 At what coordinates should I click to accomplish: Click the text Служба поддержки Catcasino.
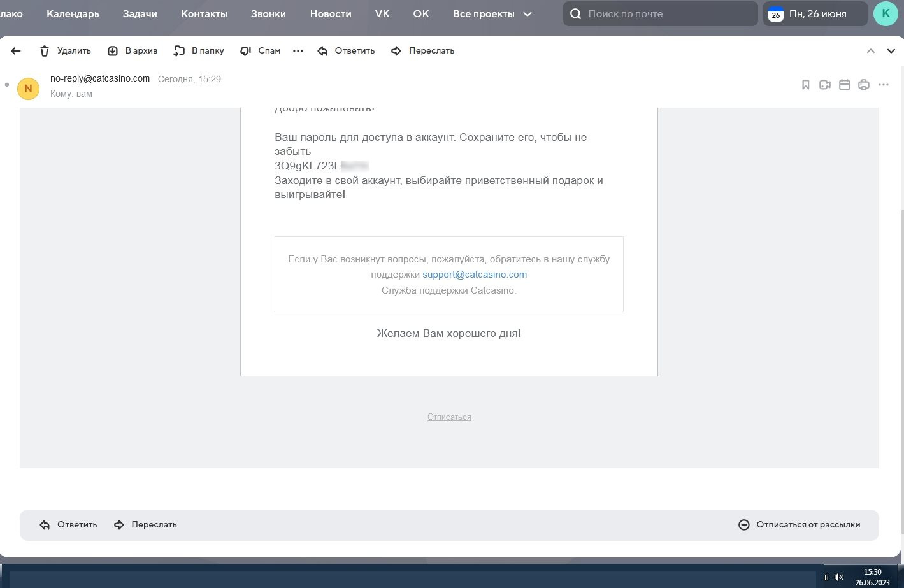[449, 290]
